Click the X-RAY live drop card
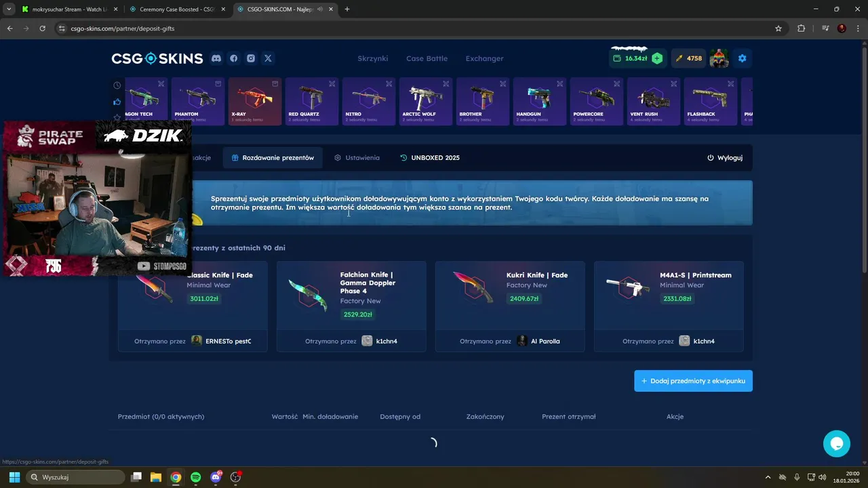The image size is (868, 488). [x=255, y=102]
